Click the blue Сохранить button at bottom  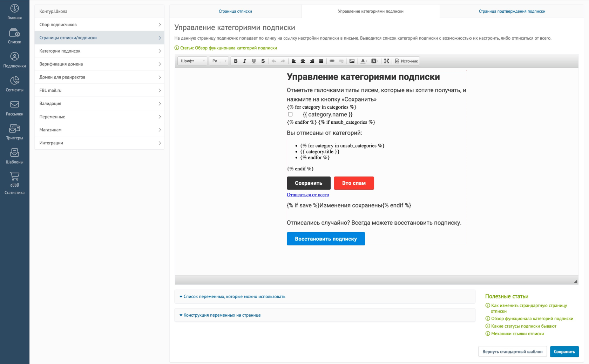point(564,351)
